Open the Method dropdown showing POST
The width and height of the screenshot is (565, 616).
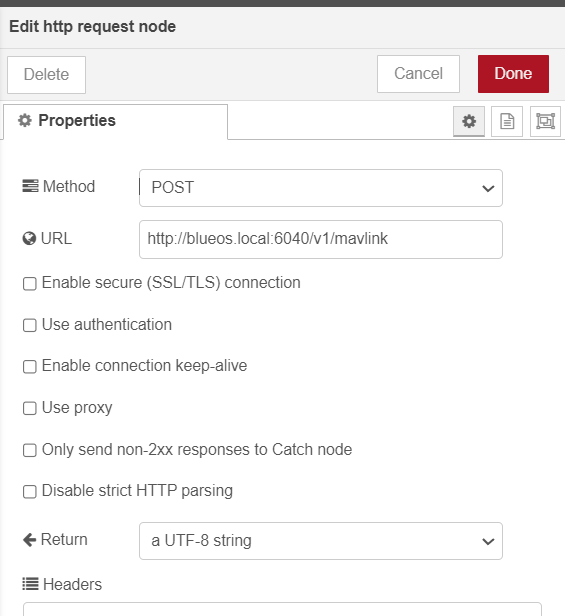(x=321, y=188)
